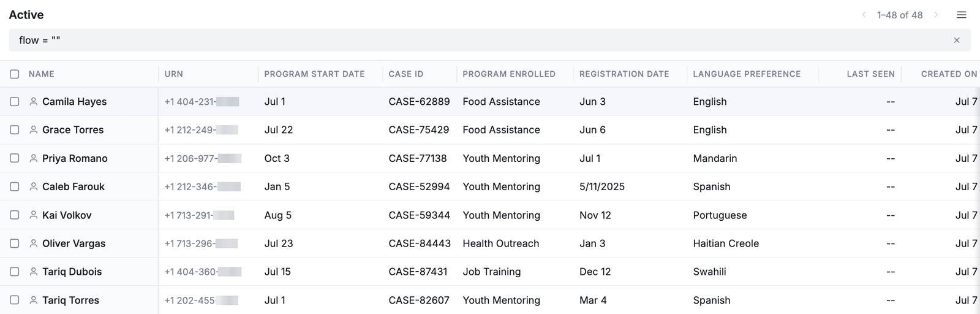980x314 pixels.
Task: Toggle the select-all checkbox in header
Action: click(x=15, y=74)
